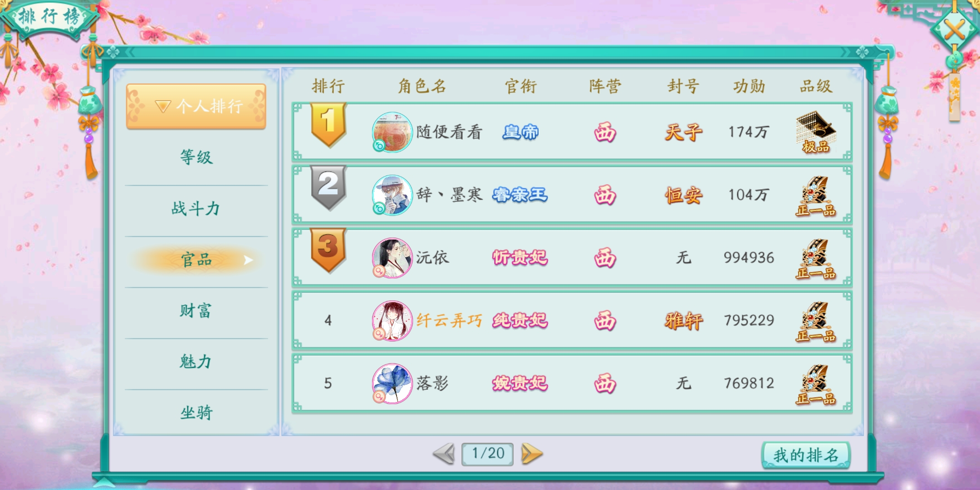Viewport: 980px width, 490px height.
Task: Click the gold number 1 rank medal
Action: [328, 125]
